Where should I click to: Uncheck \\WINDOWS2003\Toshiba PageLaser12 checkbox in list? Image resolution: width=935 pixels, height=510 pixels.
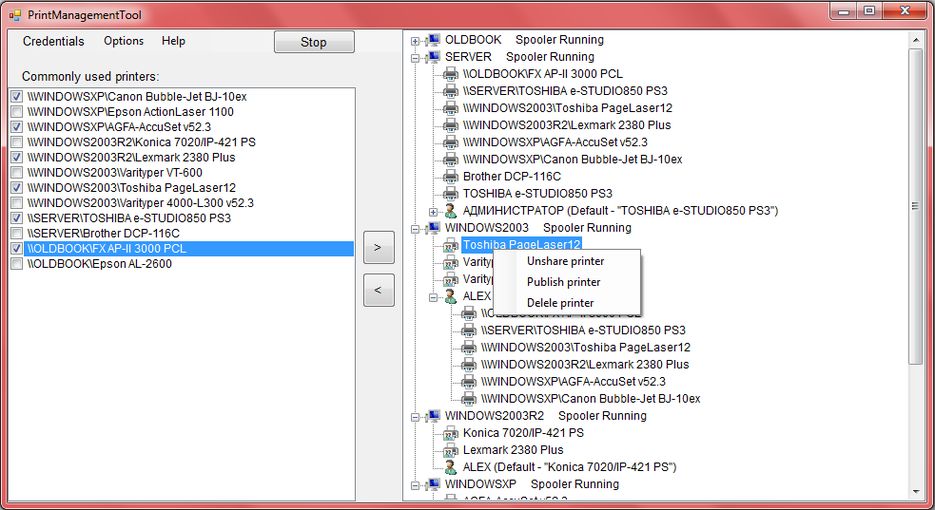[17, 188]
